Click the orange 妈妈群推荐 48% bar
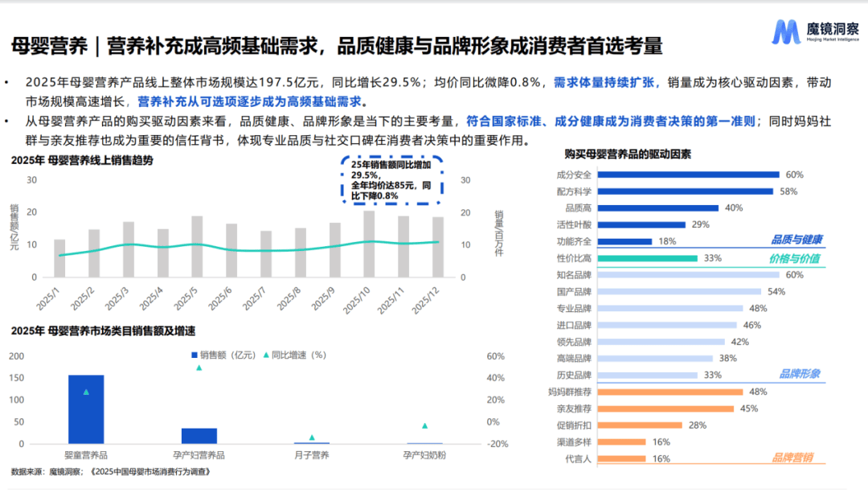 670,392
